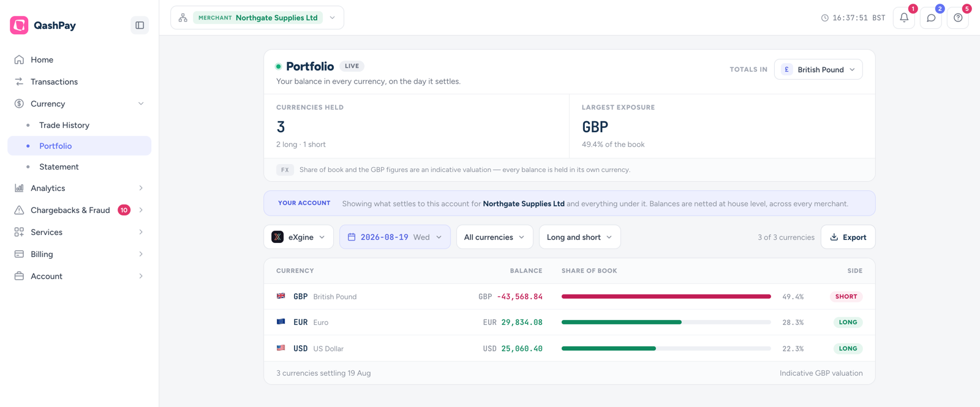Open the Northgate Supplies Ltd merchant selector
This screenshot has height=407, width=980.
[x=257, y=18]
